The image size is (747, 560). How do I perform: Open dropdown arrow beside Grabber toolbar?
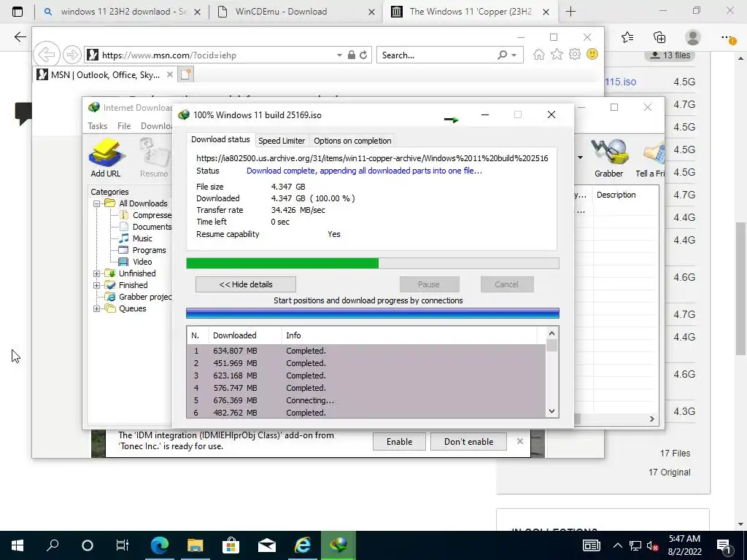pos(580,157)
